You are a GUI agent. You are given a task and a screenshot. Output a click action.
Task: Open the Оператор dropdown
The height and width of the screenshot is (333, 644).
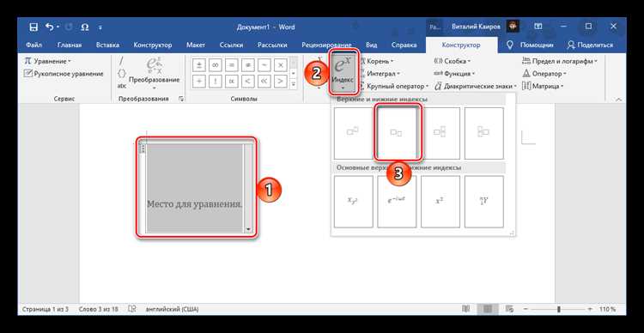click(x=544, y=74)
